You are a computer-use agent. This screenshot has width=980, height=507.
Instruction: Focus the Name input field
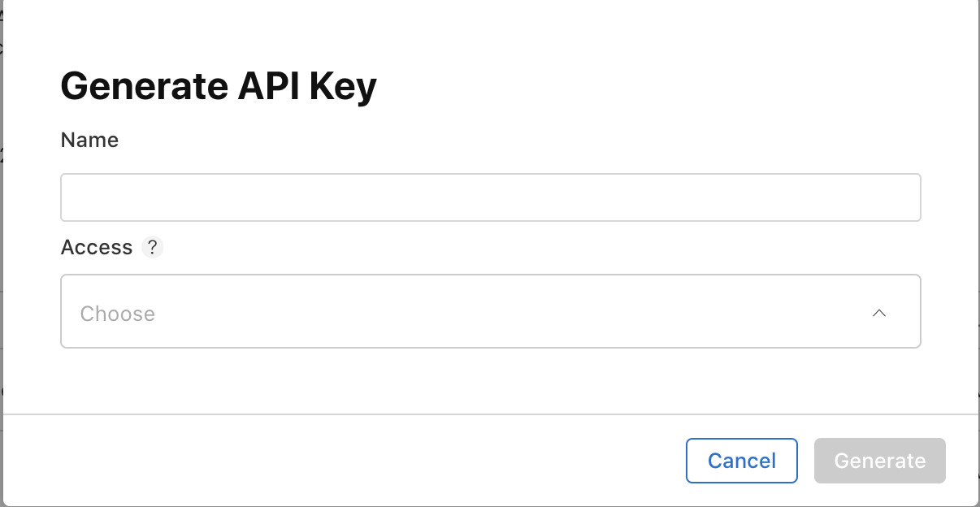click(491, 197)
